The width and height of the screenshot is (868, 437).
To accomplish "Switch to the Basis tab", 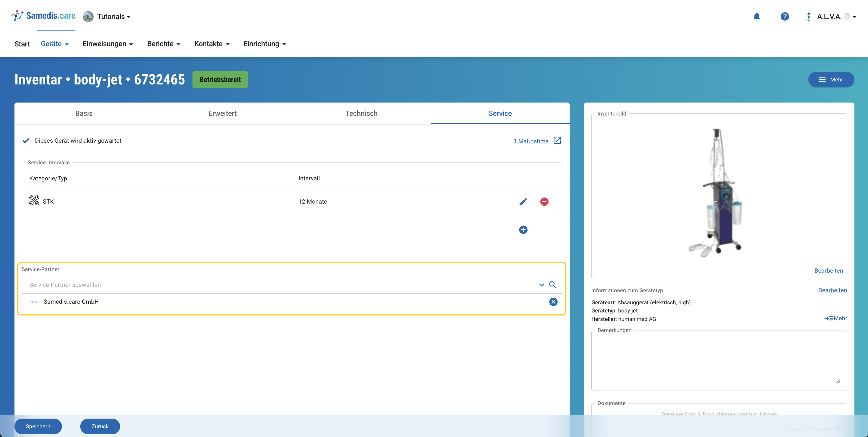I will (x=84, y=113).
